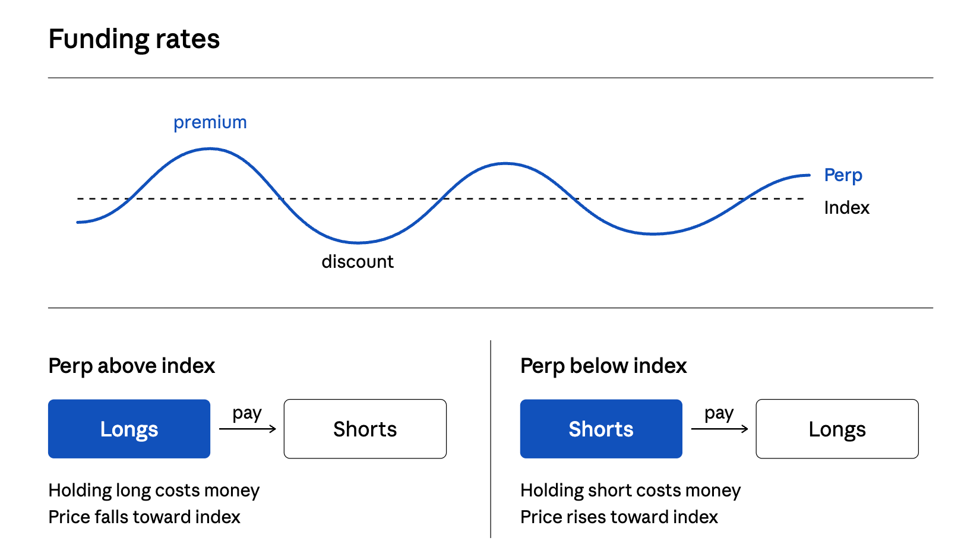Image resolution: width=980 pixels, height=557 pixels.
Task: Click the discount label below the curve
Action: (x=358, y=261)
